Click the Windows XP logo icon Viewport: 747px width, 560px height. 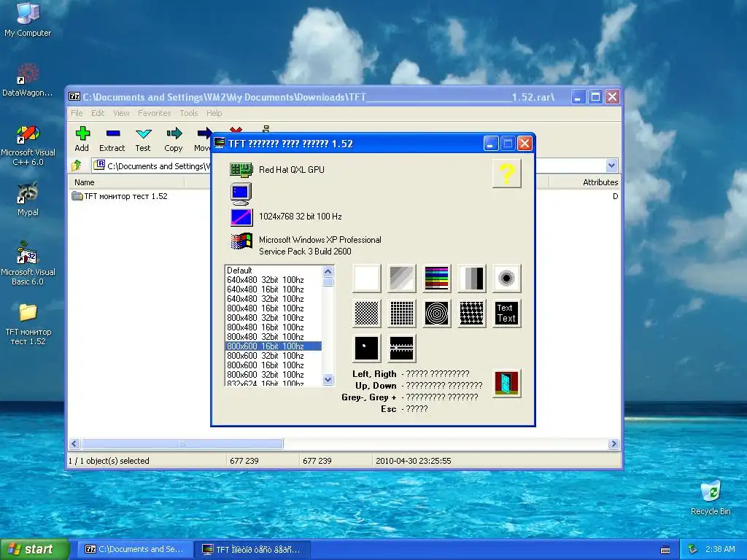tap(241, 241)
